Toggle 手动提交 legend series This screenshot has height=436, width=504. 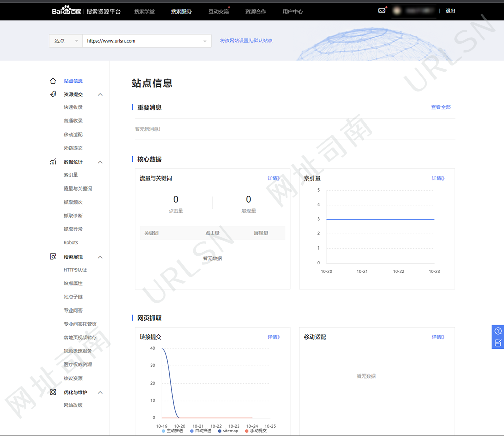(257, 431)
